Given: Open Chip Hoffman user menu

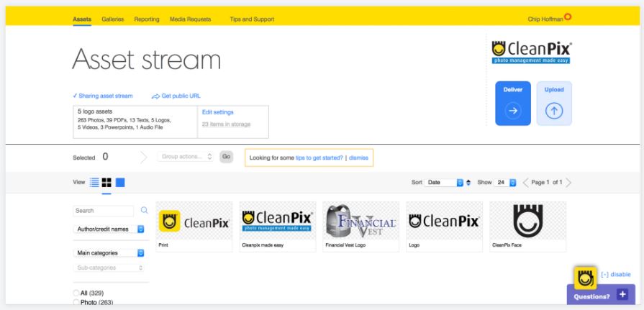Looking at the screenshot, I should (x=545, y=19).
